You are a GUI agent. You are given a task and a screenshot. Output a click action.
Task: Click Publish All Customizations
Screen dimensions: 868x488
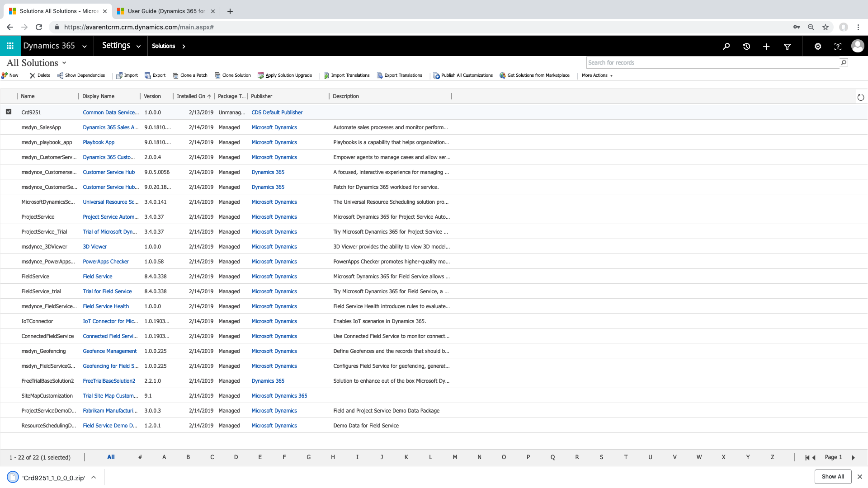(463, 75)
